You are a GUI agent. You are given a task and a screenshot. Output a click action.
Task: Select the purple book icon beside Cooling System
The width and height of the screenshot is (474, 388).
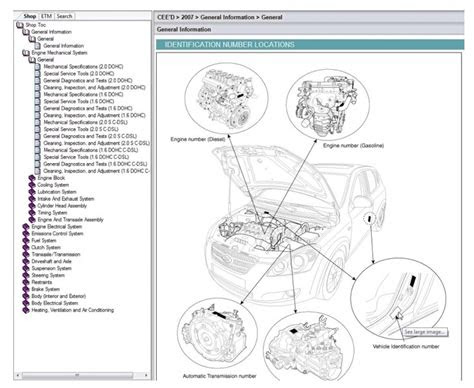[32, 185]
